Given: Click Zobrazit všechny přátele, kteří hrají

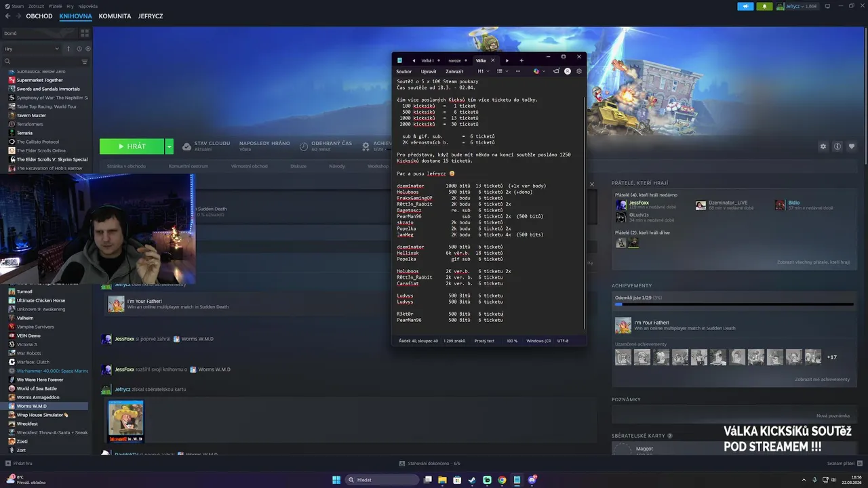Looking at the screenshot, I should click(813, 262).
